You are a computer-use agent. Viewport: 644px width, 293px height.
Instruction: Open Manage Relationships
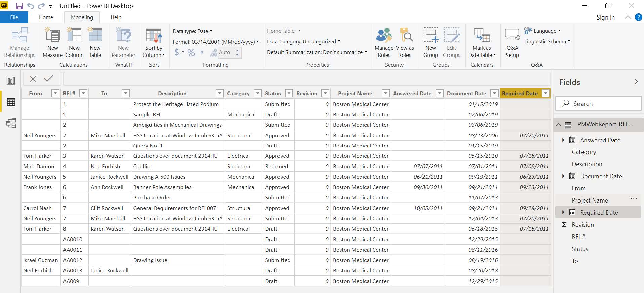[x=19, y=43]
